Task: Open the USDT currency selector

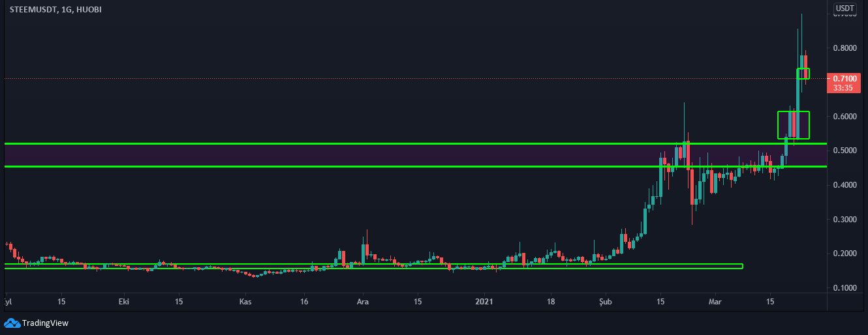Action: [x=845, y=8]
